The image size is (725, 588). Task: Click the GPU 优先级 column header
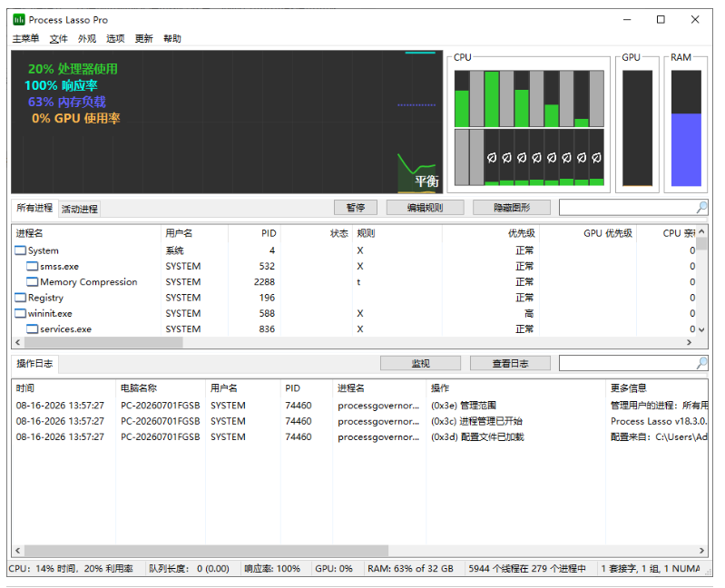click(x=588, y=233)
